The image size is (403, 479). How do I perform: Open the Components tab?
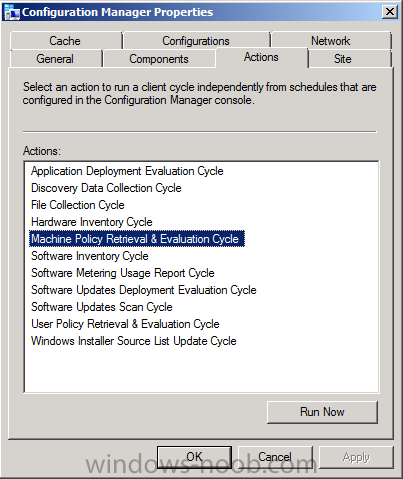[x=159, y=59]
